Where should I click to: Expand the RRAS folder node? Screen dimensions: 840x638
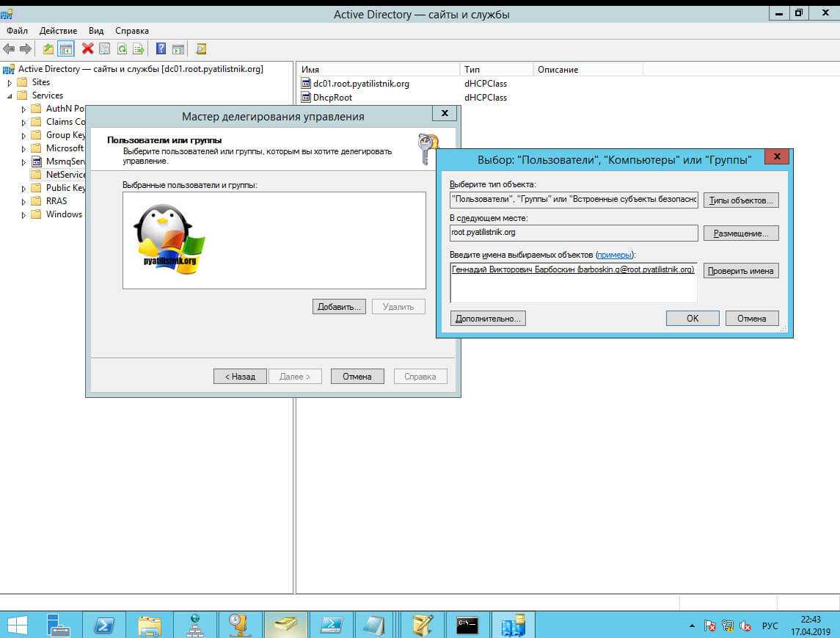coord(24,201)
